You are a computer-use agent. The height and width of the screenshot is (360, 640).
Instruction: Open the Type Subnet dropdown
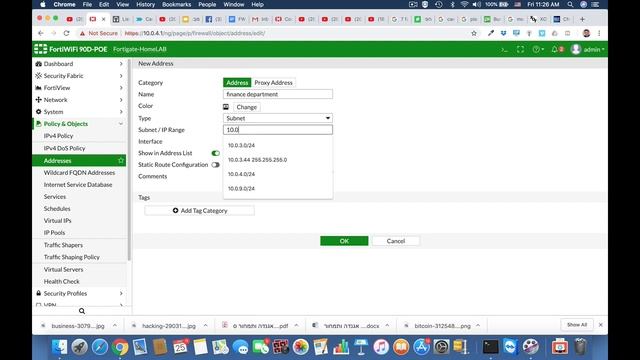(278, 118)
